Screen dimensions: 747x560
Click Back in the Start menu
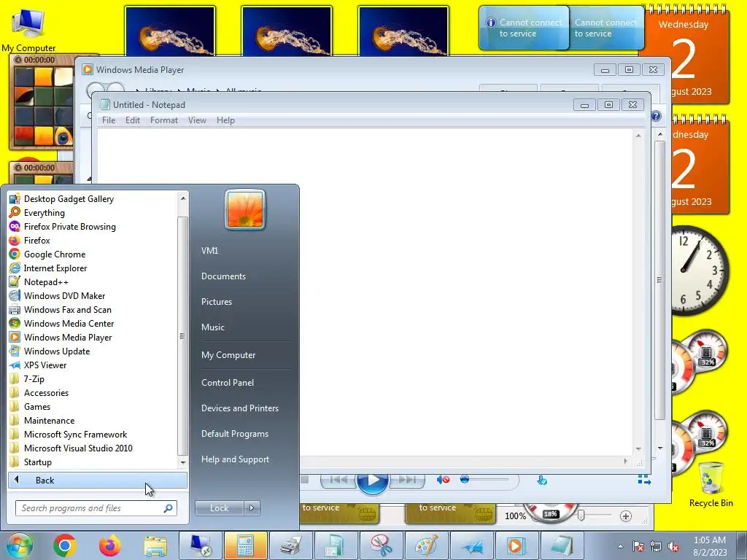pyautogui.click(x=98, y=481)
